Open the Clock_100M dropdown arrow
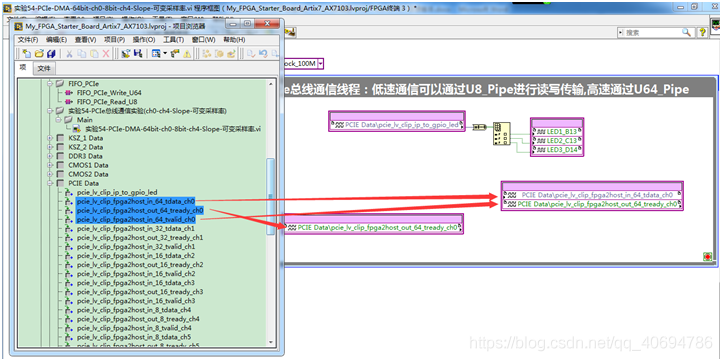 click(x=321, y=64)
